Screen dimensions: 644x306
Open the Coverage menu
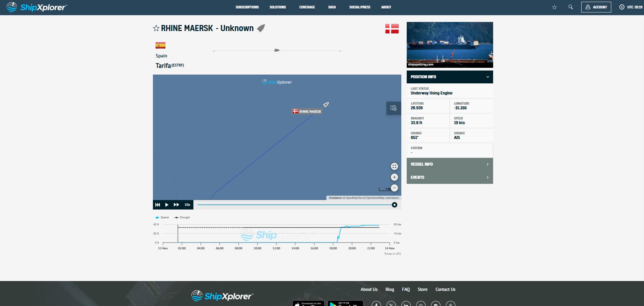307,7
